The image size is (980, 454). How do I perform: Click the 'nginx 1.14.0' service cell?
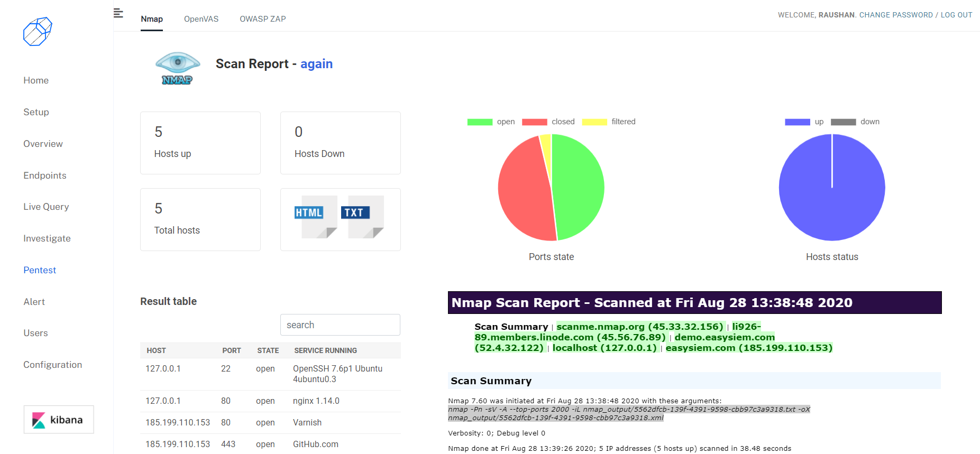point(316,401)
